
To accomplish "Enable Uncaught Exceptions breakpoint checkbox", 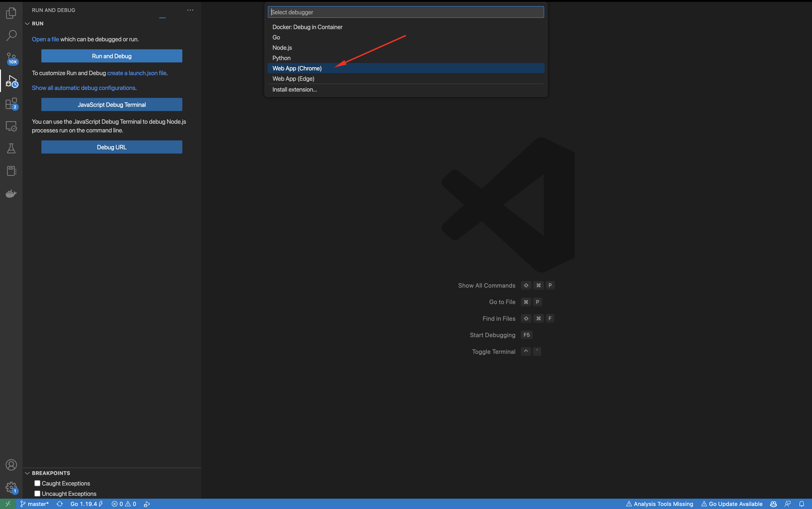I will 37,494.
